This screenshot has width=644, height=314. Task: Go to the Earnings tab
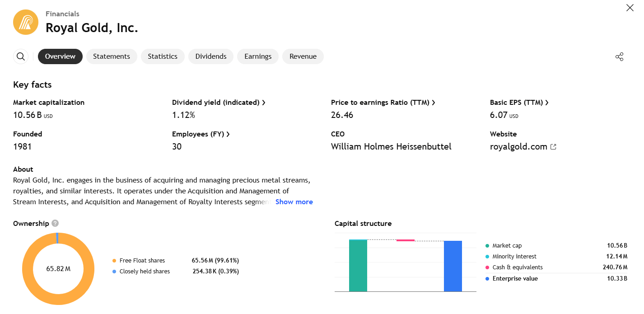tap(258, 56)
